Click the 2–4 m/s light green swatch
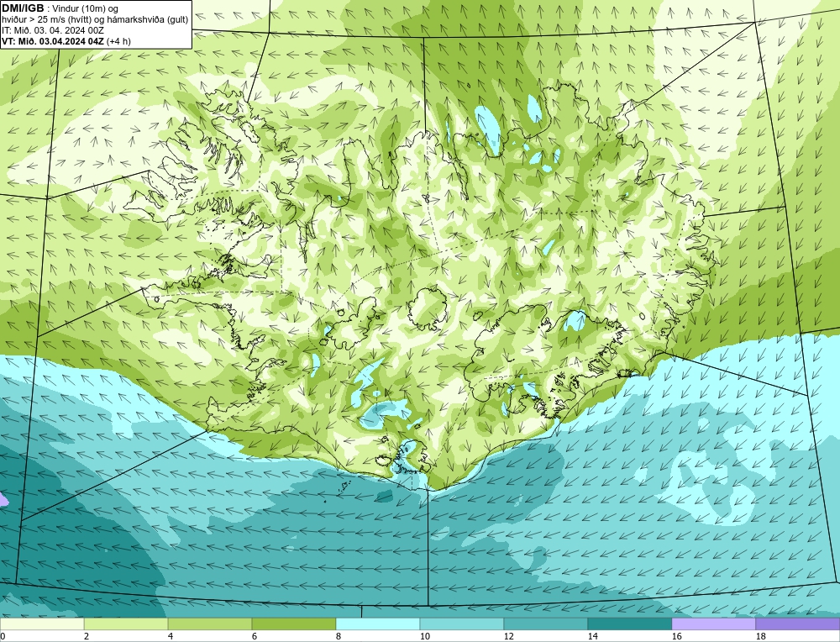Image resolution: width=840 pixels, height=642 pixels. point(126,624)
